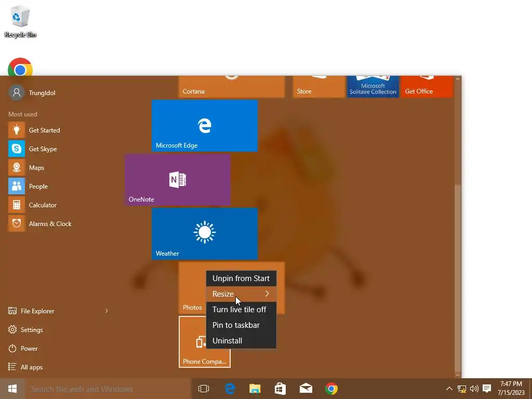
Task: Open the OneNote tile
Action: click(178, 180)
